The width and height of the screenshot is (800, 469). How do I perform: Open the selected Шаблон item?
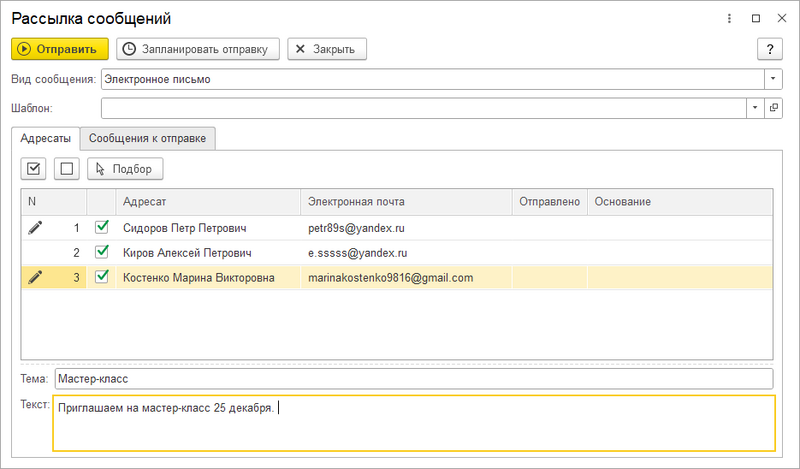[x=773, y=108]
